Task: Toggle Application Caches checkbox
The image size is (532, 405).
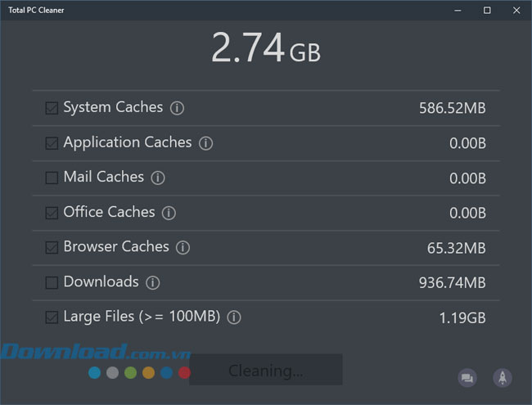Action: click(x=52, y=143)
